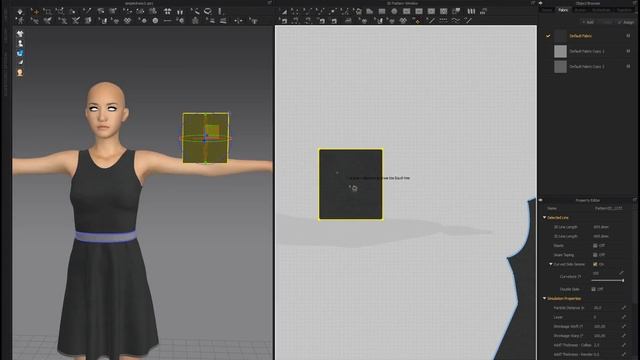Click the yellow pattern piece in 3D window
The image size is (640, 360).
(205, 138)
